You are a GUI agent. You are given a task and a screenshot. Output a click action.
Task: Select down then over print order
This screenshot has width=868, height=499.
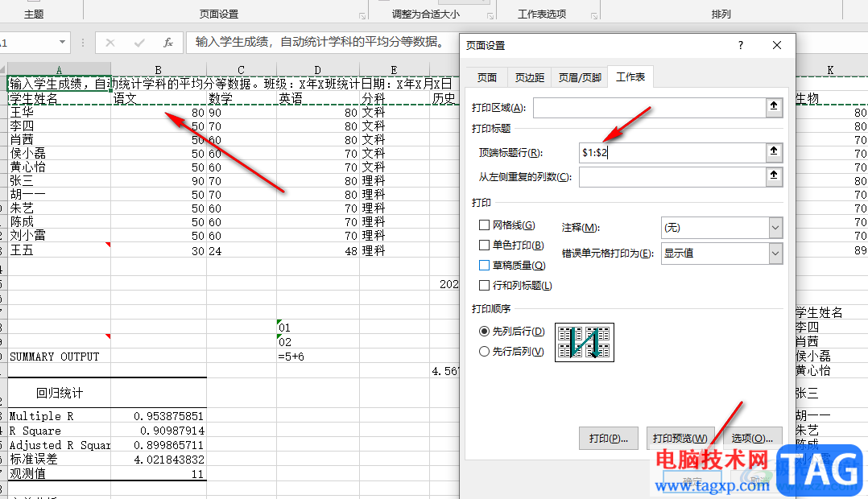pyautogui.click(x=485, y=332)
